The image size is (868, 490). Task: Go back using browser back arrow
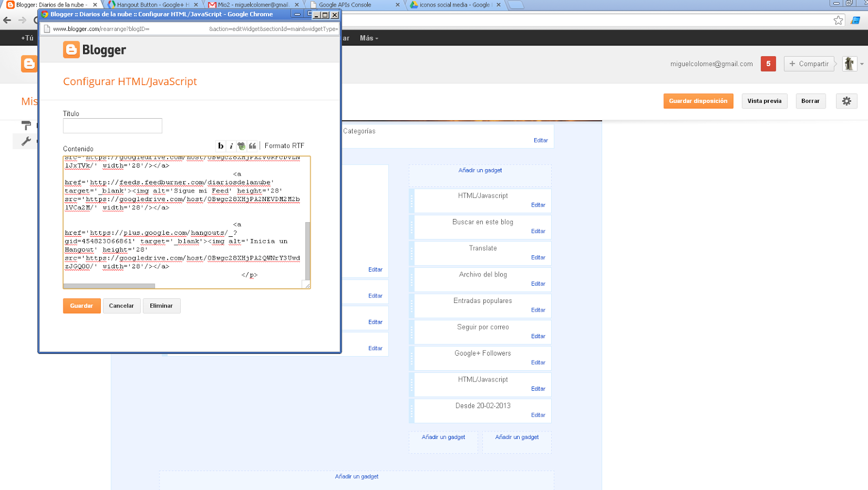7,20
